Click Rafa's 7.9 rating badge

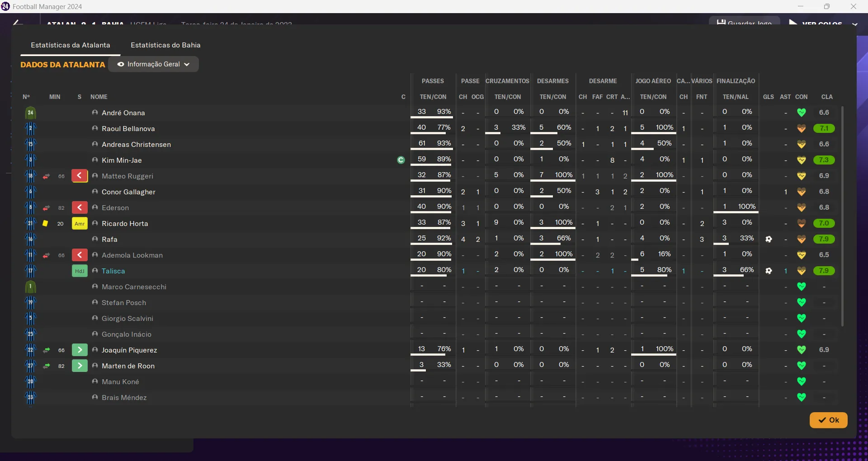click(824, 239)
